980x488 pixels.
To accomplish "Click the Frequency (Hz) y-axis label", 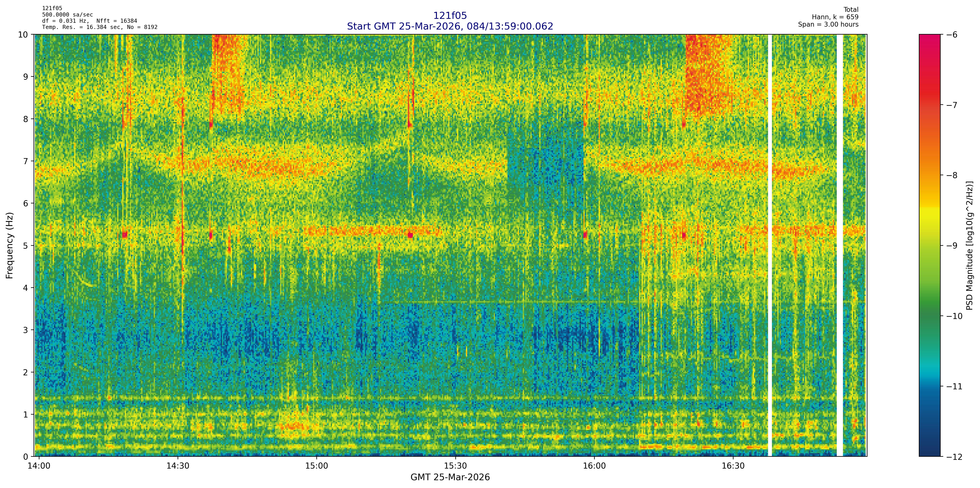I will click(x=10, y=246).
